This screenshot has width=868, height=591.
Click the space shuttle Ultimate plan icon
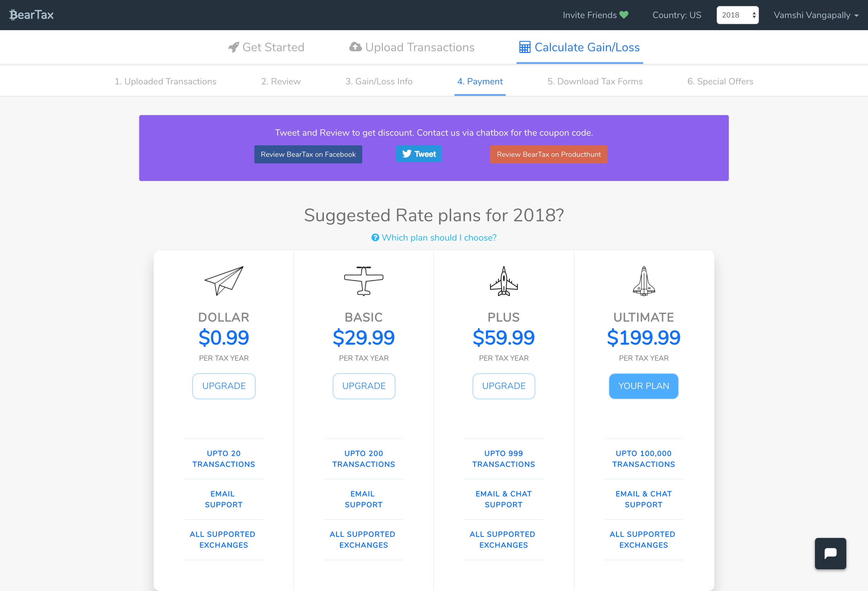click(x=643, y=281)
